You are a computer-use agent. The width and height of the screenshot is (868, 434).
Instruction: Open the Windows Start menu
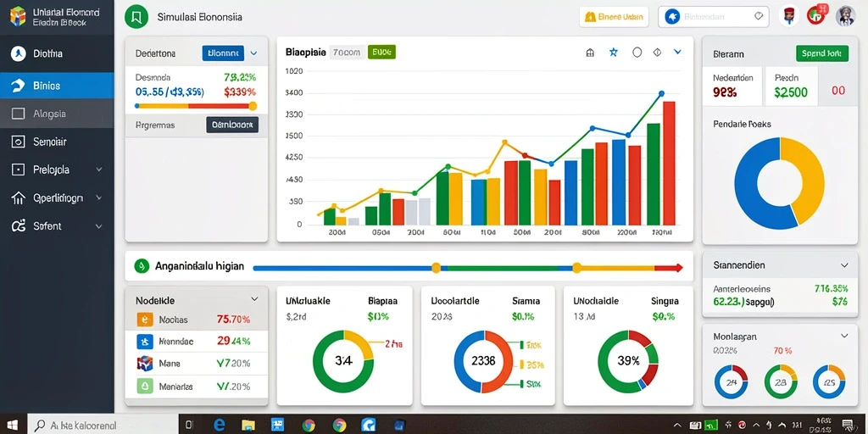[x=12, y=425]
